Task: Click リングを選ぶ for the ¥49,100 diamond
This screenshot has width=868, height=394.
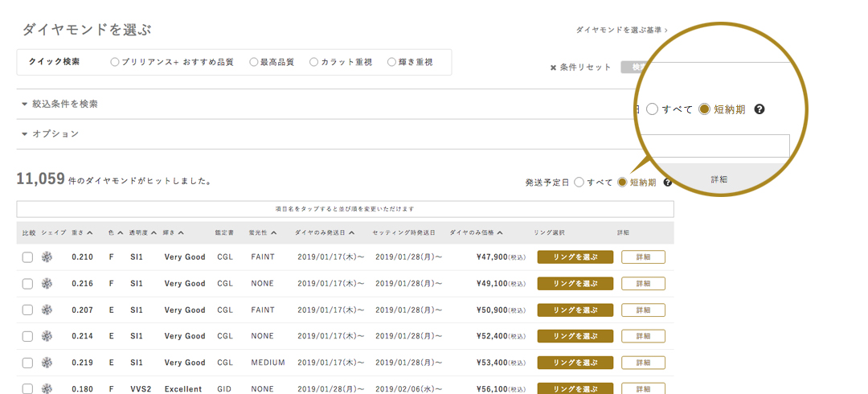Action: 575,284
